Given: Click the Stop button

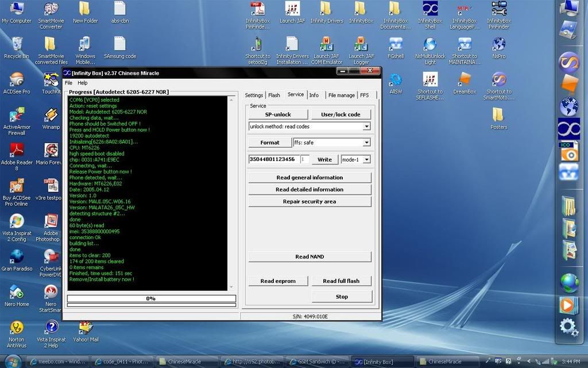Looking at the screenshot, I should [x=342, y=297].
